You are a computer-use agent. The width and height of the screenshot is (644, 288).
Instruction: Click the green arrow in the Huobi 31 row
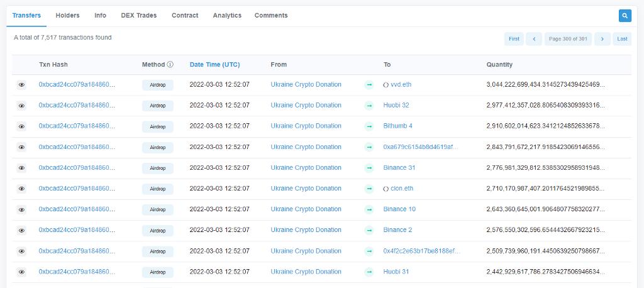click(x=369, y=272)
